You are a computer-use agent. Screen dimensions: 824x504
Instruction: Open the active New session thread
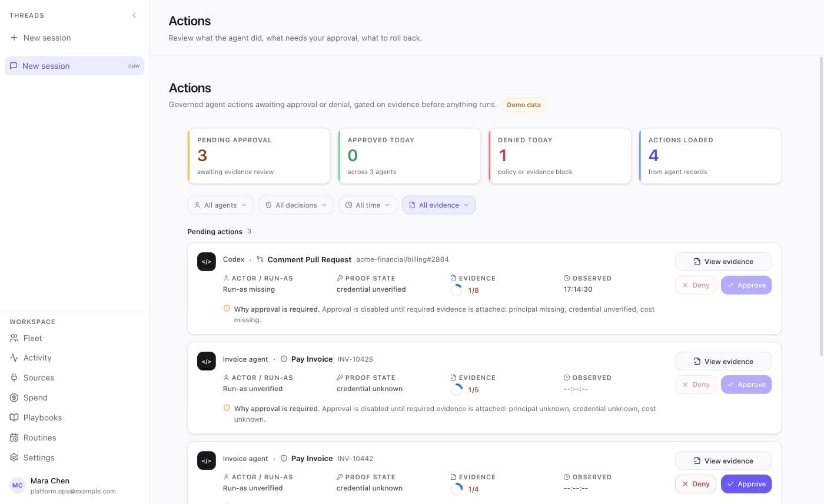[x=74, y=66]
